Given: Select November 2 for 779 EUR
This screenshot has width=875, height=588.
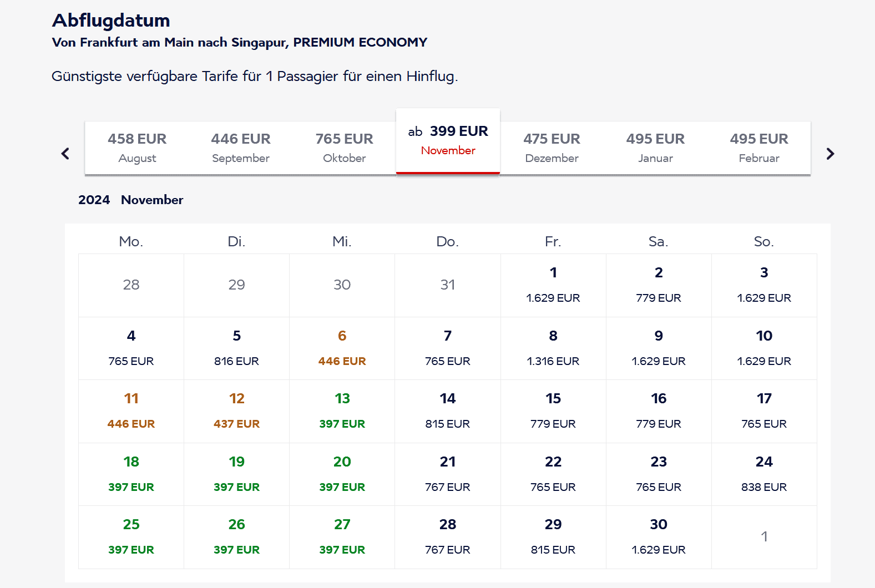Looking at the screenshot, I should 659,285.
